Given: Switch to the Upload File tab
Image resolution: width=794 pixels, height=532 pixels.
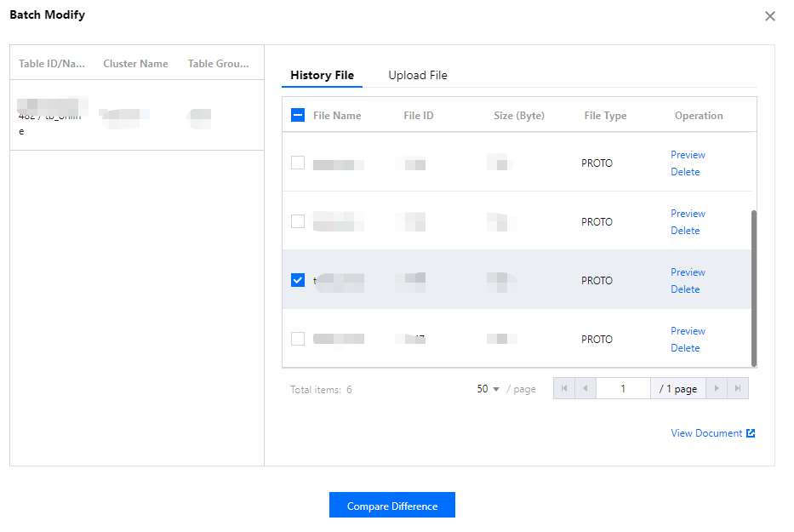Looking at the screenshot, I should (x=417, y=75).
